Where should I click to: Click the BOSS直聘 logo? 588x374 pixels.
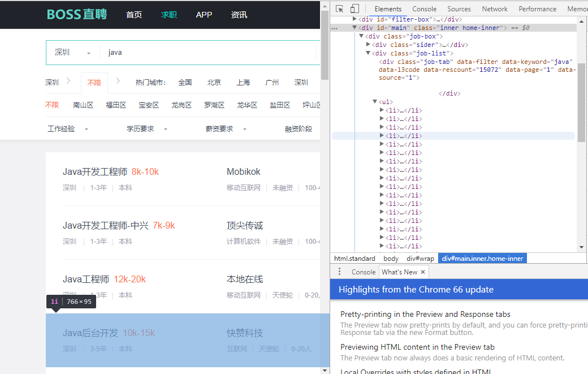tap(77, 14)
